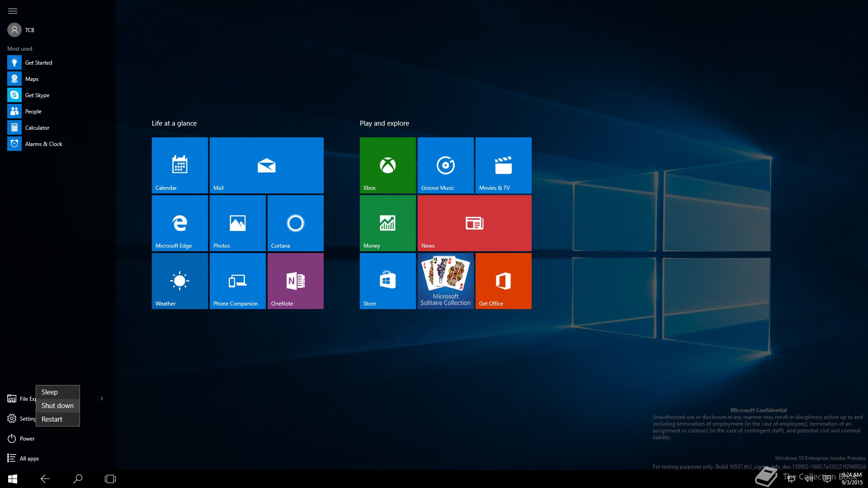Open the wide Mail tile
Viewport: 868px width, 488px height.
(267, 165)
